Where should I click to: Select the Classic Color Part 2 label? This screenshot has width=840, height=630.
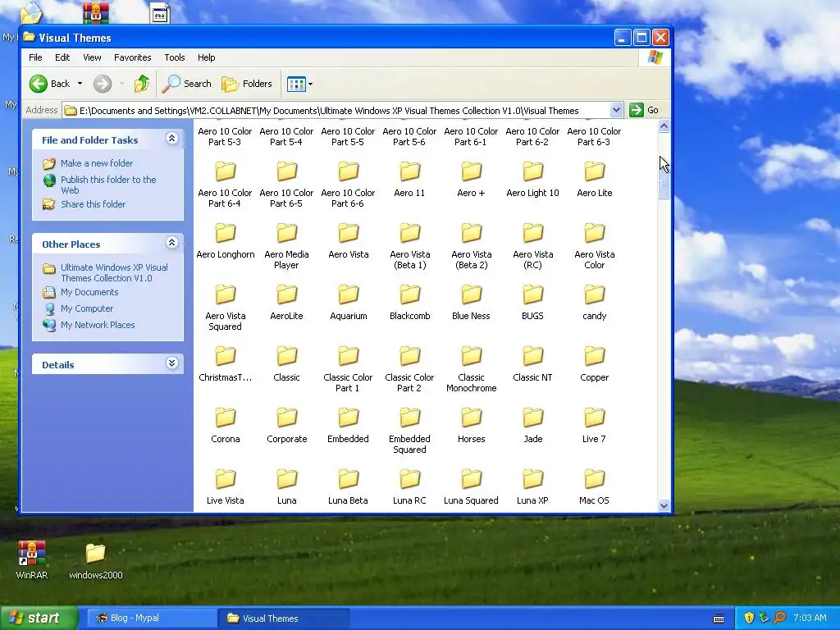pos(409,383)
